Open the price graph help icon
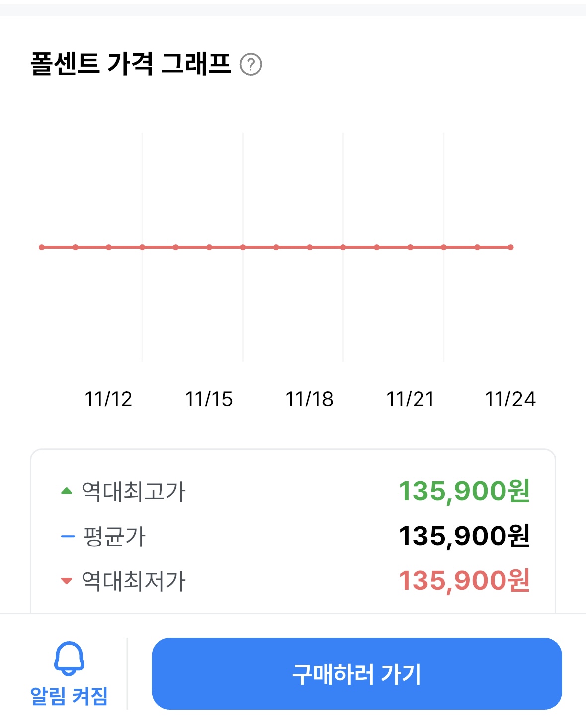This screenshot has height=728, width=586. [x=251, y=63]
